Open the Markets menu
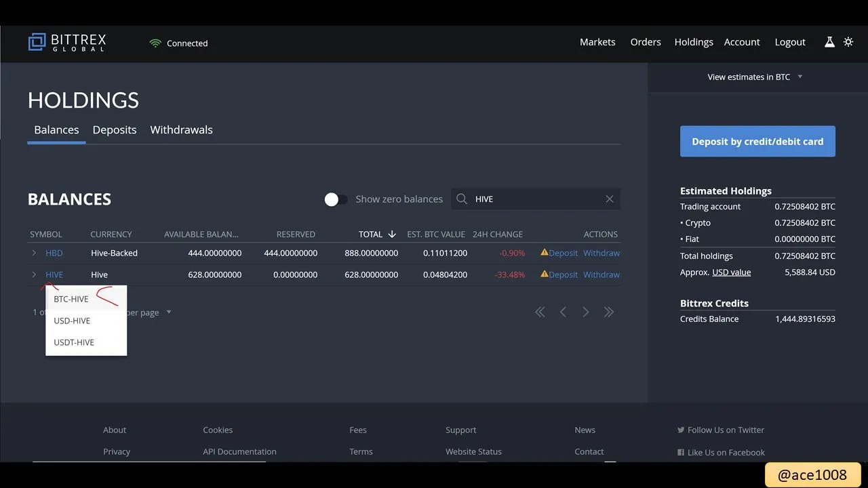The width and height of the screenshot is (868, 488). point(597,42)
